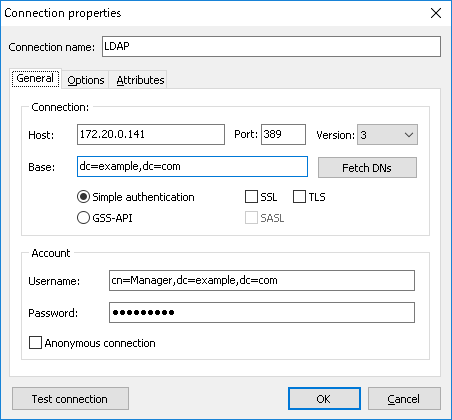Select Simple authentication radio button
Screen dimensions: 452x420
pos(83,197)
